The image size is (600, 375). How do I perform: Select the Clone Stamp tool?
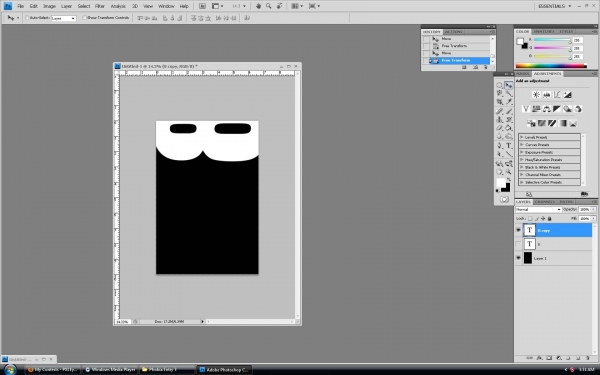(x=499, y=119)
